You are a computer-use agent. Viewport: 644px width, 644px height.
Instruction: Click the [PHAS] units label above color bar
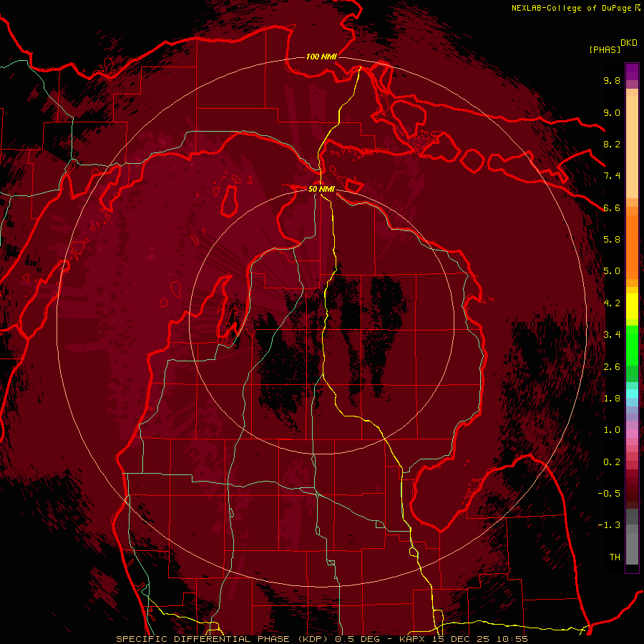(x=605, y=49)
